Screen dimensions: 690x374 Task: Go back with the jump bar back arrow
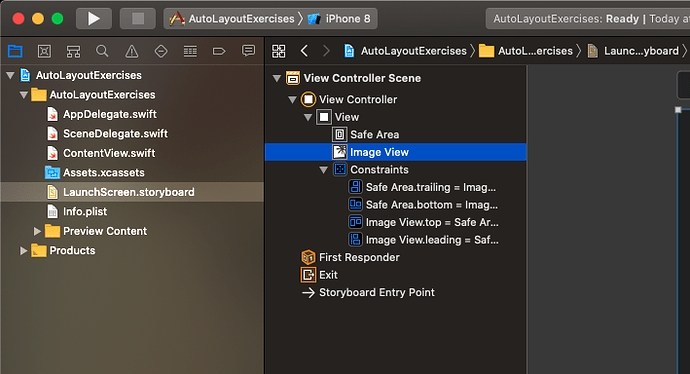[x=304, y=51]
